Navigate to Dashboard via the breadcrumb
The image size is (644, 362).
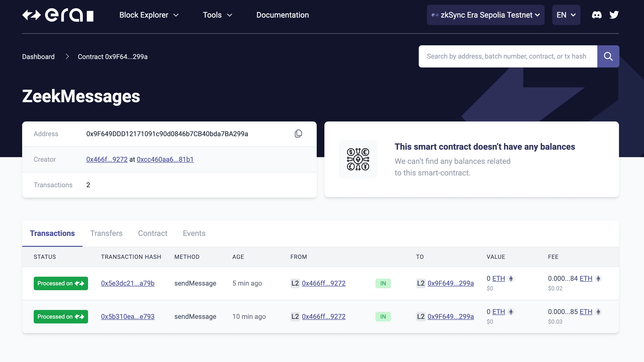coord(38,57)
